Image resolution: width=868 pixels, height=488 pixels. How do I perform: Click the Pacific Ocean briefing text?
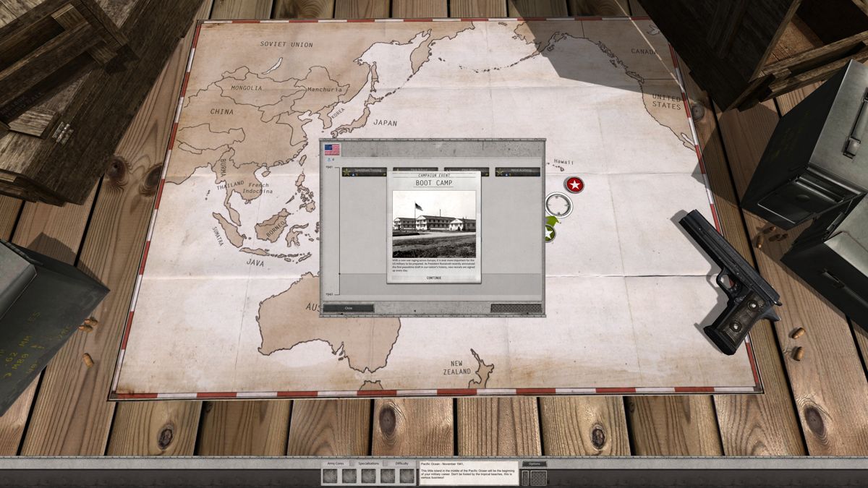tap(469, 473)
